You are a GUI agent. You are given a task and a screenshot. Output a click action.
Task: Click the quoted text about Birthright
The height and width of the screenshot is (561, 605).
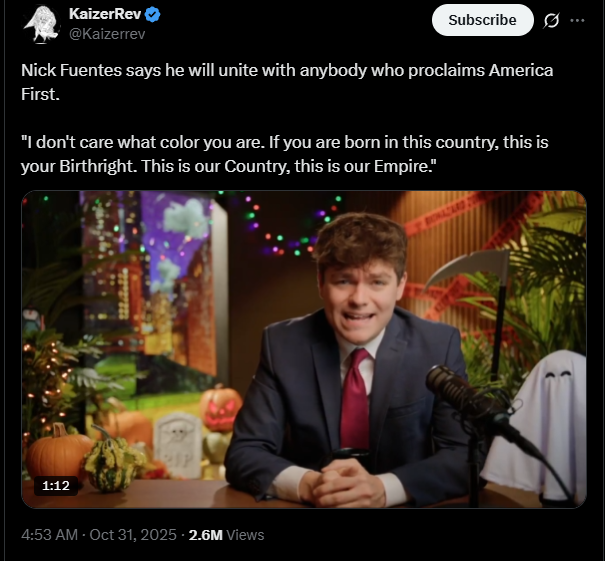(284, 154)
